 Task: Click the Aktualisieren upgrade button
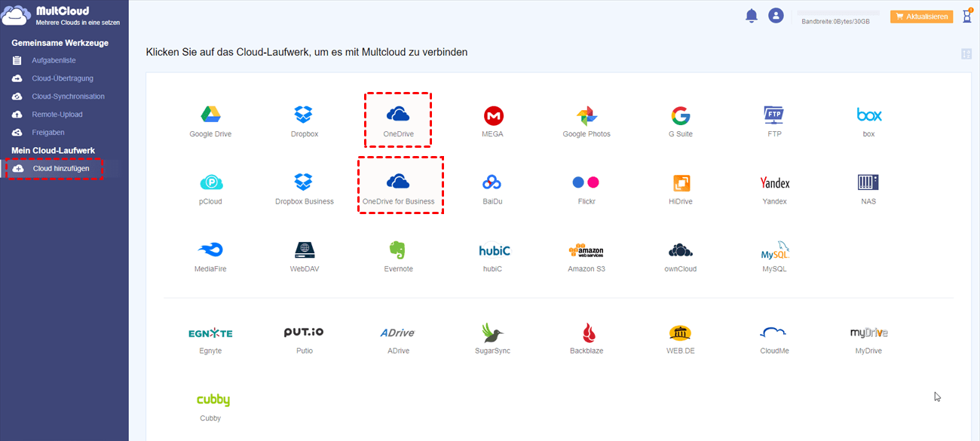click(x=921, y=16)
